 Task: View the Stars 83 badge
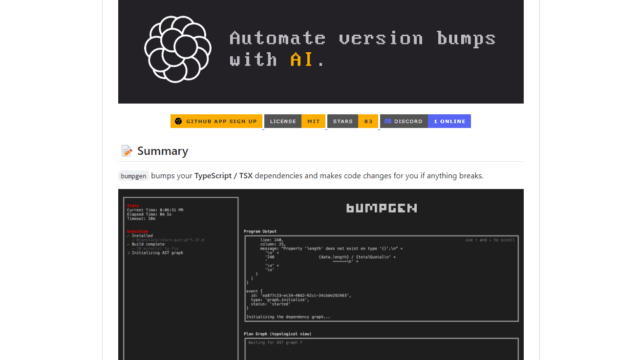353,121
